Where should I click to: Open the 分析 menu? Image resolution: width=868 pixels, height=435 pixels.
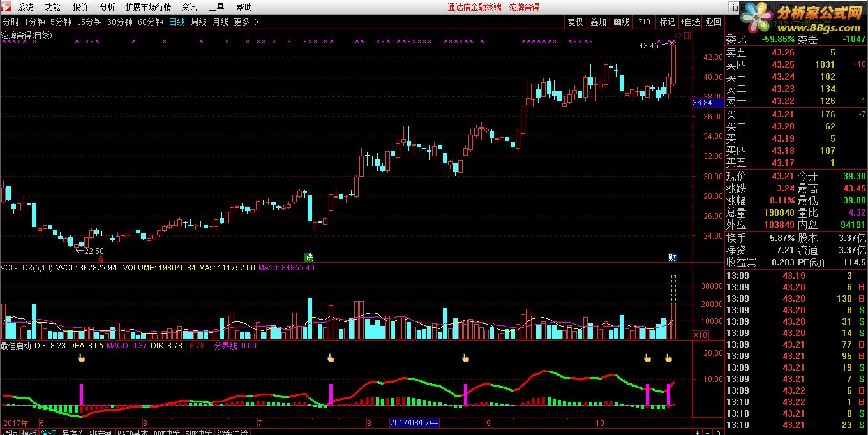pyautogui.click(x=108, y=7)
